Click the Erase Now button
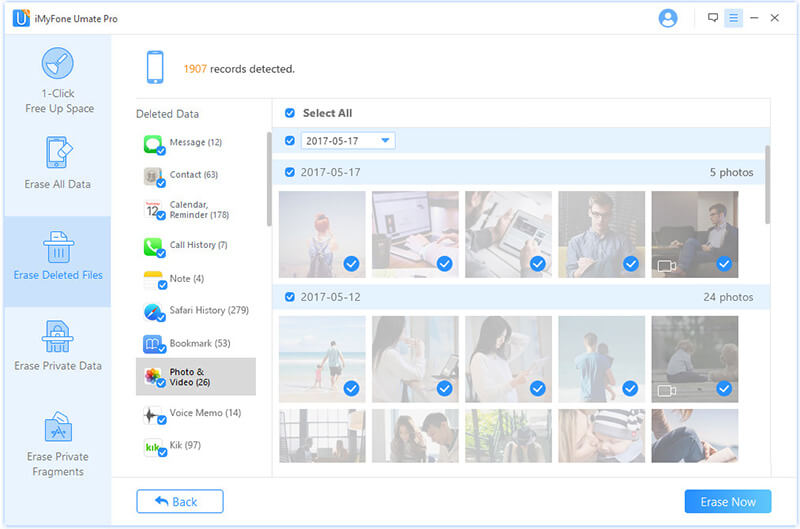Screen dimensions: 800x529 click(x=727, y=501)
